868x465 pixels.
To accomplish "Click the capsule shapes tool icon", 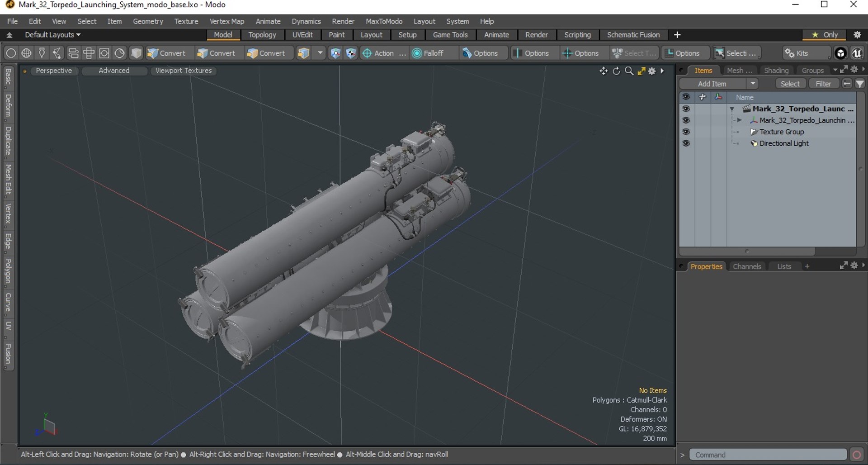I will point(73,53).
